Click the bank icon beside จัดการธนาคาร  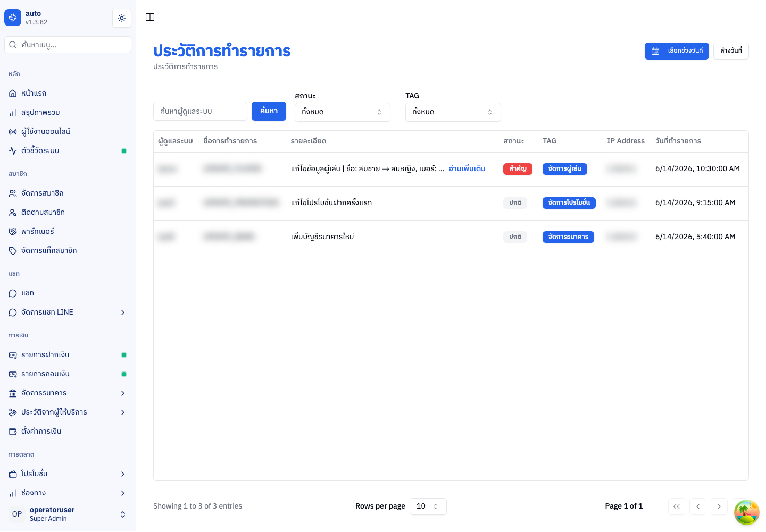pyautogui.click(x=13, y=393)
